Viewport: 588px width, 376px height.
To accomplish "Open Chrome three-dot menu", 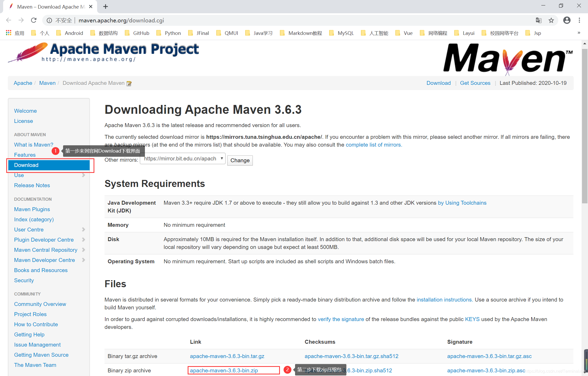I will tap(579, 20).
